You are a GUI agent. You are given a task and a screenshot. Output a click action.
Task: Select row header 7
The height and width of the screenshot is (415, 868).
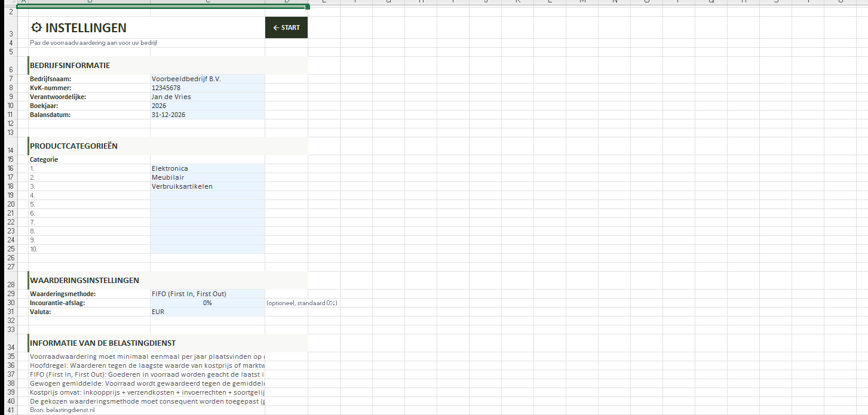point(10,79)
